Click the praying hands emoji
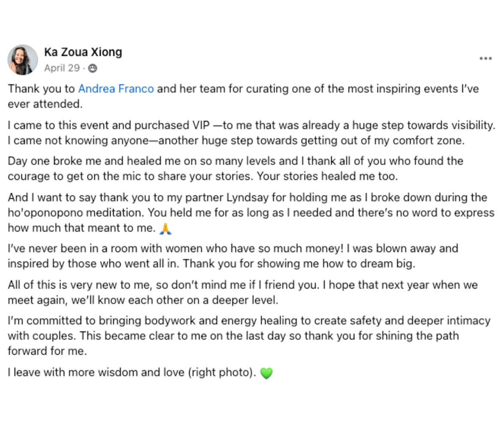This screenshot has height=423, width=504. tap(166, 228)
